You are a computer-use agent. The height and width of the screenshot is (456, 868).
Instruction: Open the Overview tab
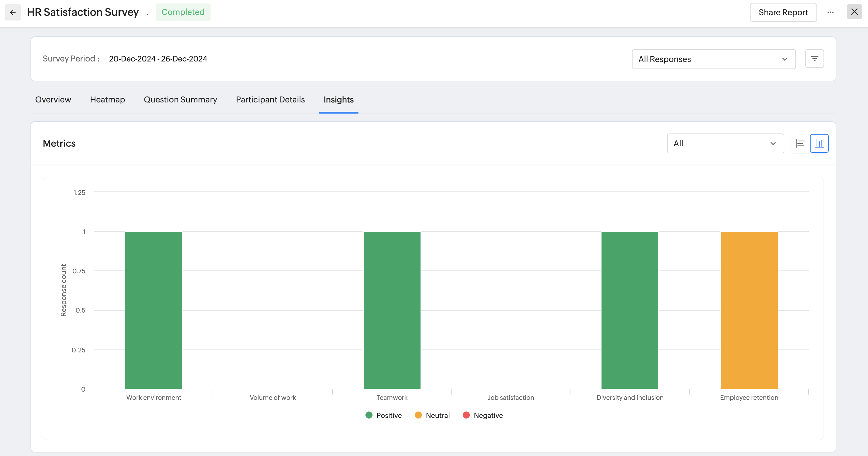click(53, 100)
